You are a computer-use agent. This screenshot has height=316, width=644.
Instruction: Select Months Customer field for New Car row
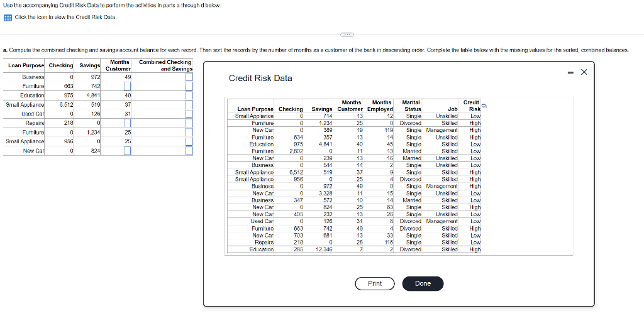(127, 151)
